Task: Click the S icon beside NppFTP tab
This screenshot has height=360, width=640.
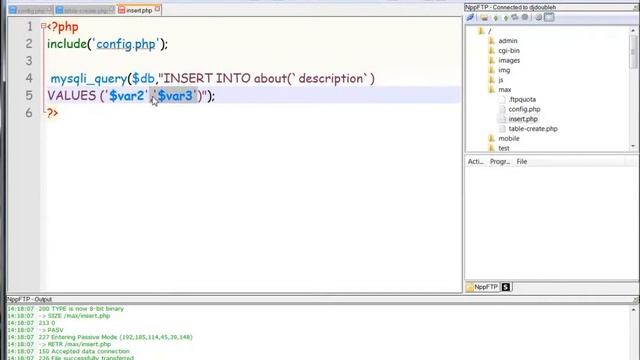Action: point(506,287)
